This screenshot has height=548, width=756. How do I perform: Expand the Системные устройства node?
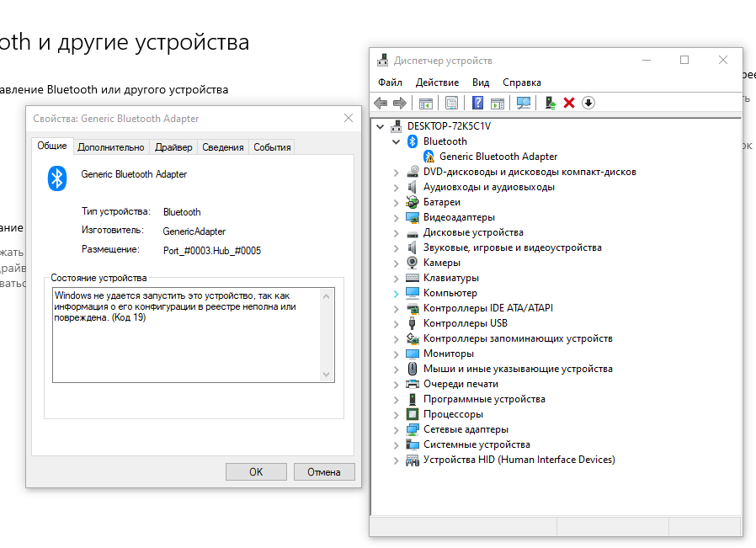[396, 445]
